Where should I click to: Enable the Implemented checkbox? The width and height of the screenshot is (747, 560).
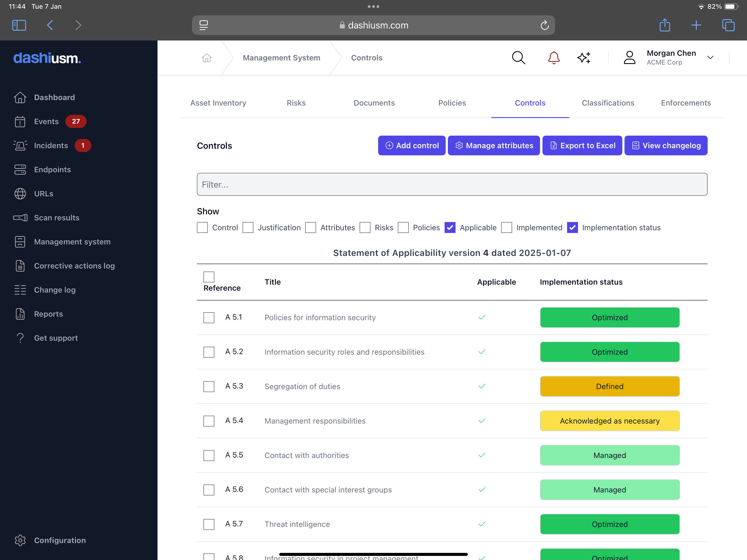pos(506,228)
